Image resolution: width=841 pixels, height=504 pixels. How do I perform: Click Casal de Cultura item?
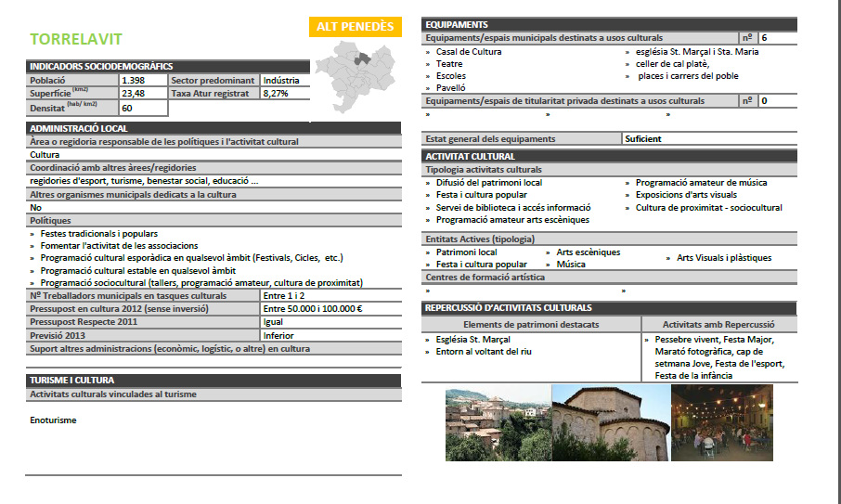[469, 52]
